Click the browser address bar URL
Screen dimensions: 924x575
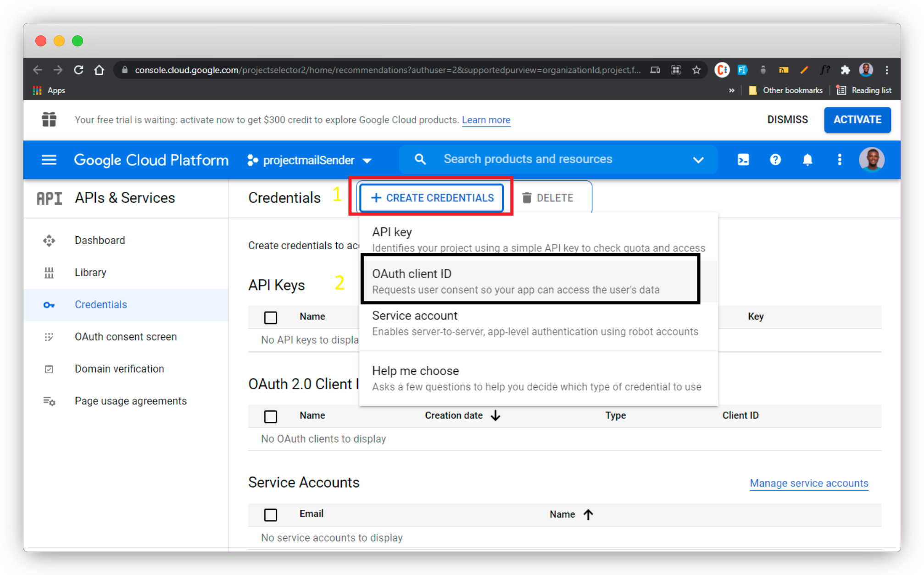[388, 70]
